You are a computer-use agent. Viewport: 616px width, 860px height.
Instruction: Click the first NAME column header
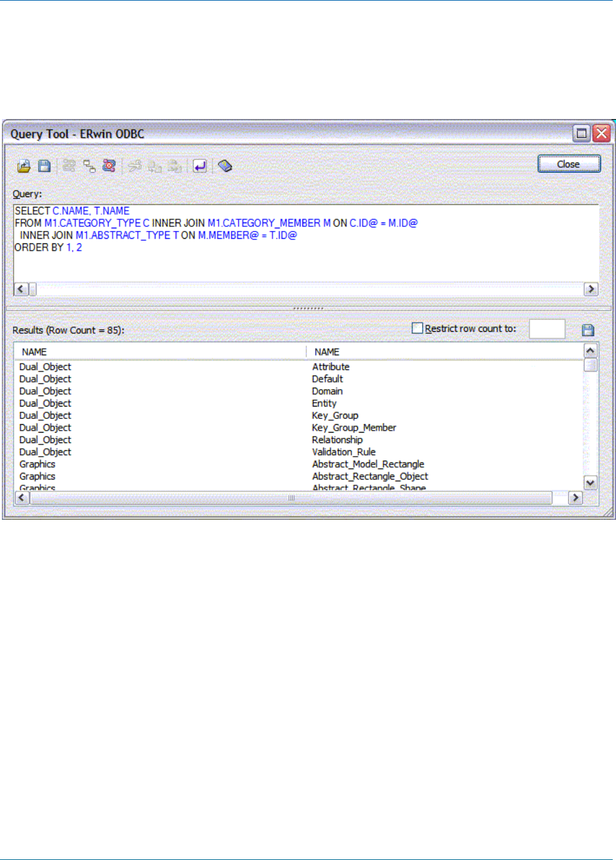pos(160,352)
